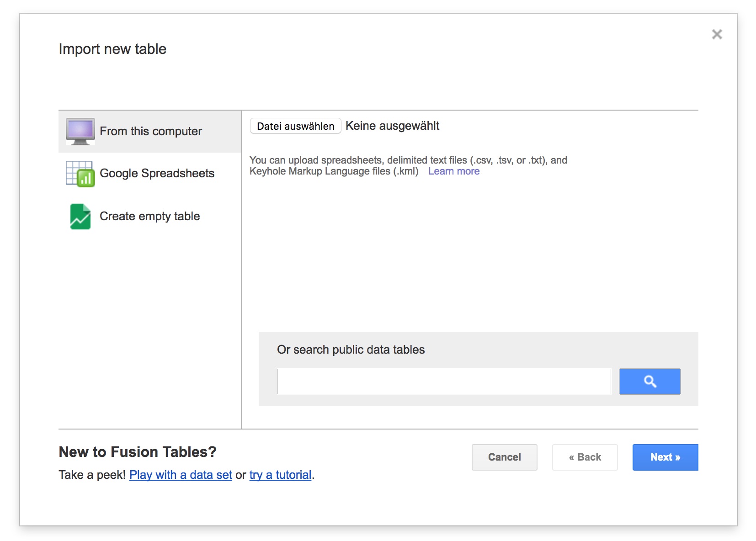
Task: Focus the public data tables search field
Action: (x=443, y=382)
